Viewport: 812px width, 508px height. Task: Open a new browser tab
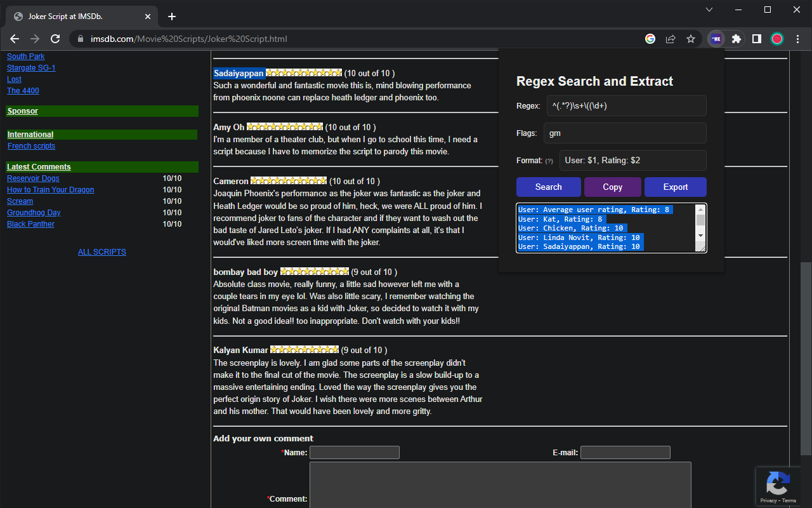(171, 17)
